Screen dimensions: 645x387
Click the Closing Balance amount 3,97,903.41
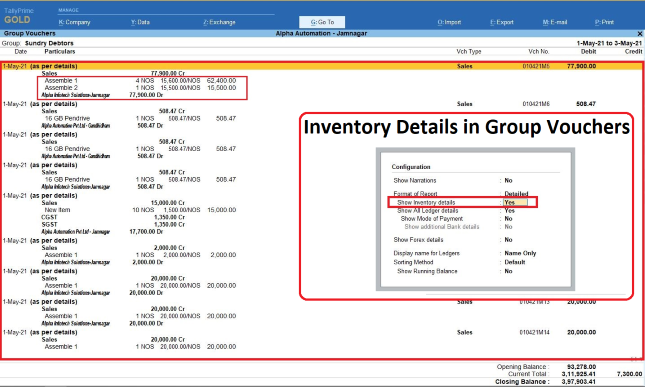click(578, 382)
